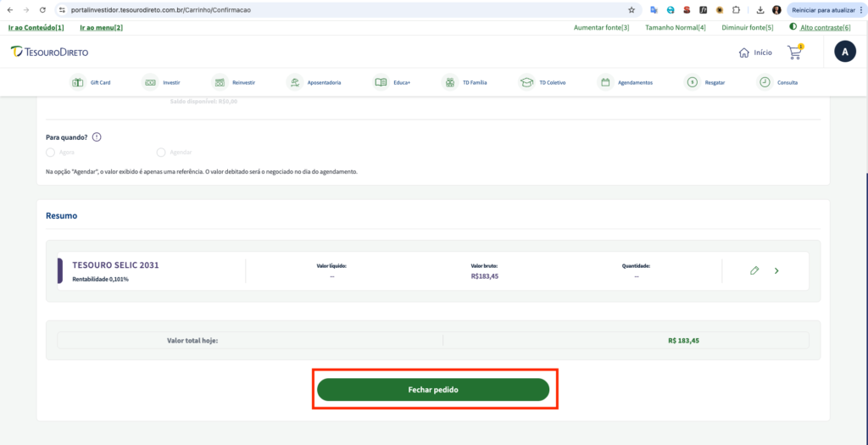Viewport: 868px width, 445px height.
Task: Select the Agendar radio option
Action: 161,153
